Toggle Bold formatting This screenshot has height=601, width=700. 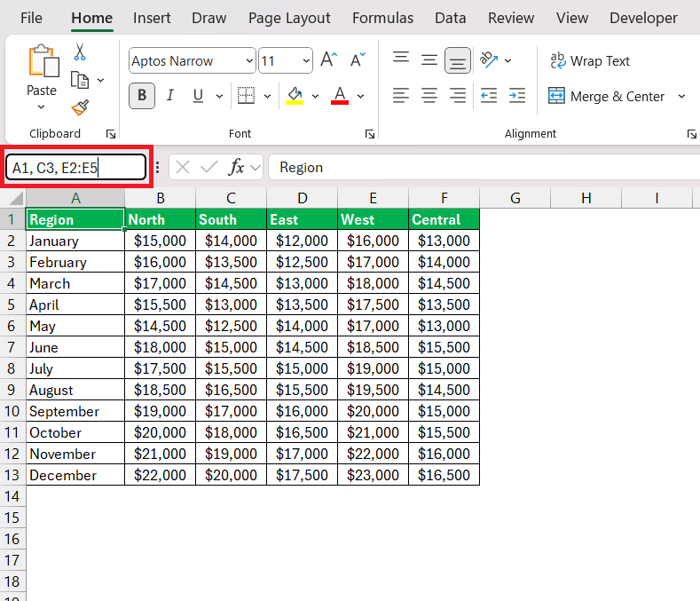click(142, 96)
